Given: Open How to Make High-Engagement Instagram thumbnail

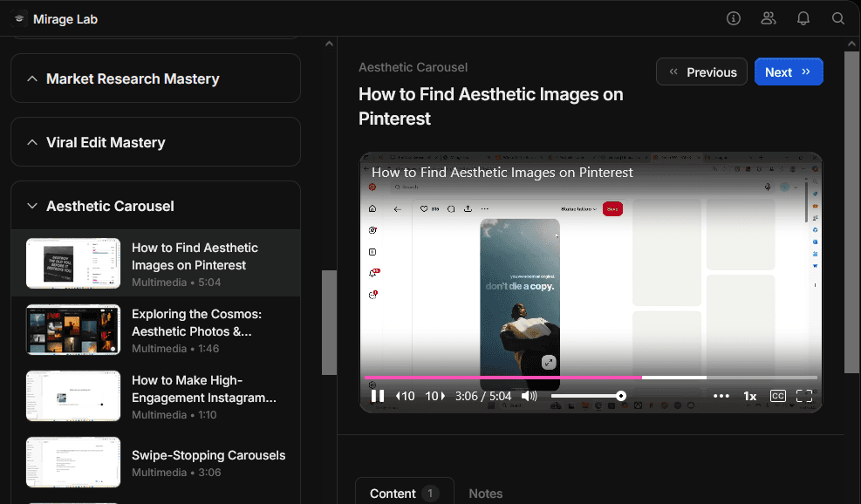Looking at the screenshot, I should (x=73, y=396).
